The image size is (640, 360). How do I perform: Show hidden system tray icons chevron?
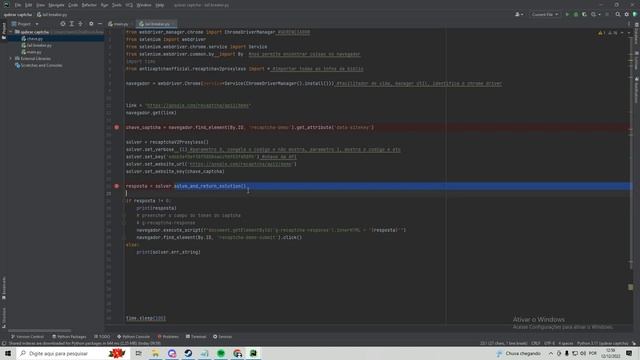coord(551,353)
